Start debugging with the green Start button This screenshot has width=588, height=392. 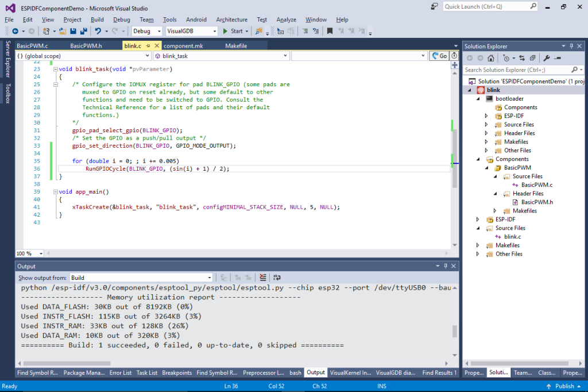pyautogui.click(x=233, y=31)
